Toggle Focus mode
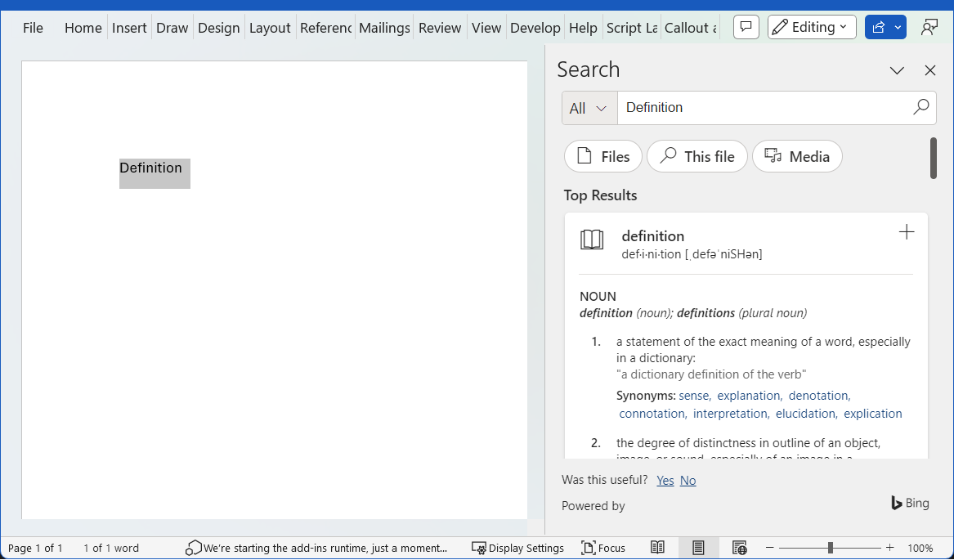 click(603, 548)
